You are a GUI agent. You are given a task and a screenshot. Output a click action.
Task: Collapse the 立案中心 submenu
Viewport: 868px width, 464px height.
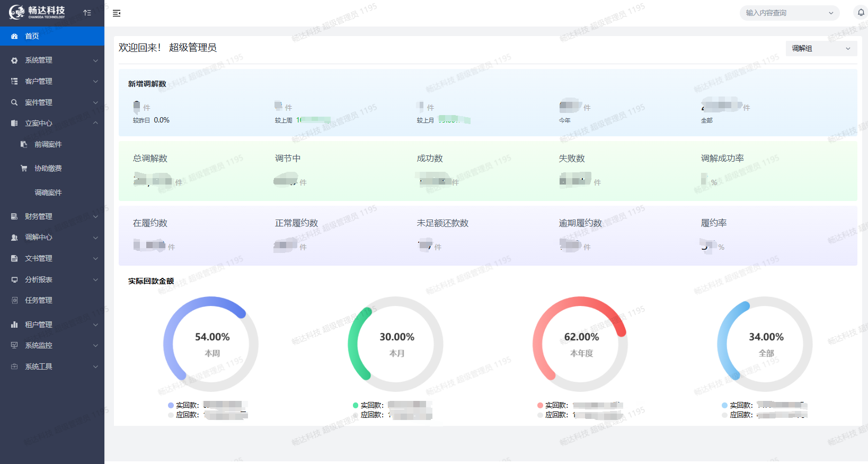pyautogui.click(x=95, y=123)
